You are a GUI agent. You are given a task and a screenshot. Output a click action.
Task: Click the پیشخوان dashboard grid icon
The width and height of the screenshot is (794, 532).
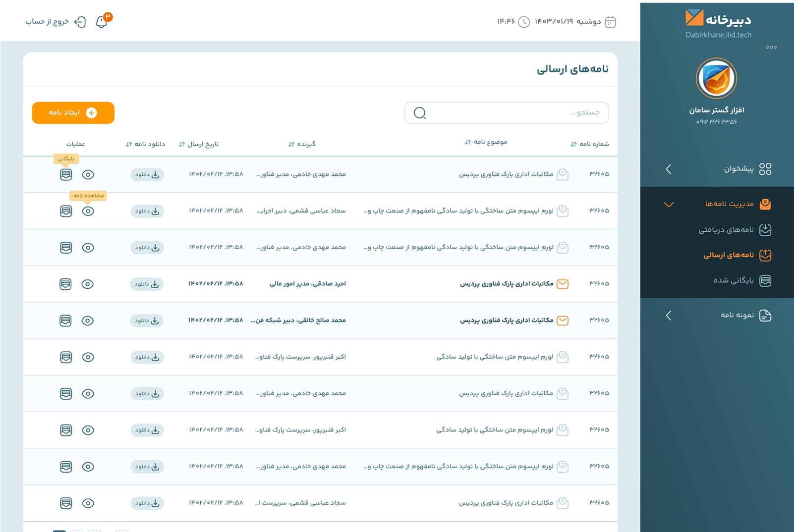pos(765,169)
